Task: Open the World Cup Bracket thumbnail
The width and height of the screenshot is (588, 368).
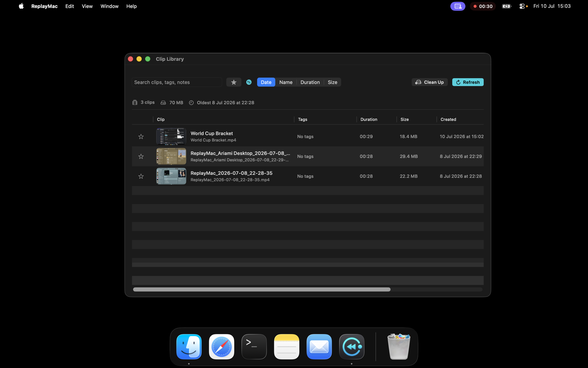Action: click(x=171, y=136)
